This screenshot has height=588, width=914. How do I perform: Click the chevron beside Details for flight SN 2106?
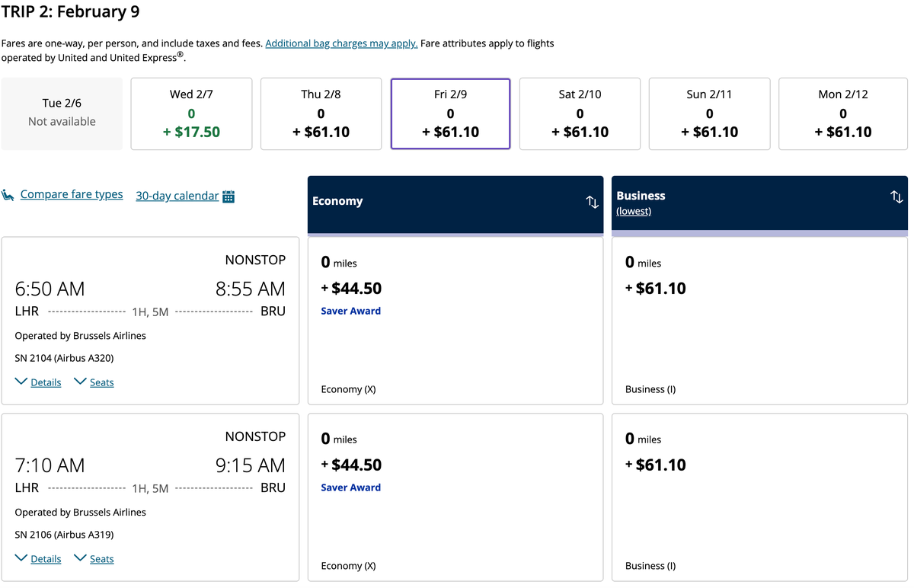(x=21, y=558)
